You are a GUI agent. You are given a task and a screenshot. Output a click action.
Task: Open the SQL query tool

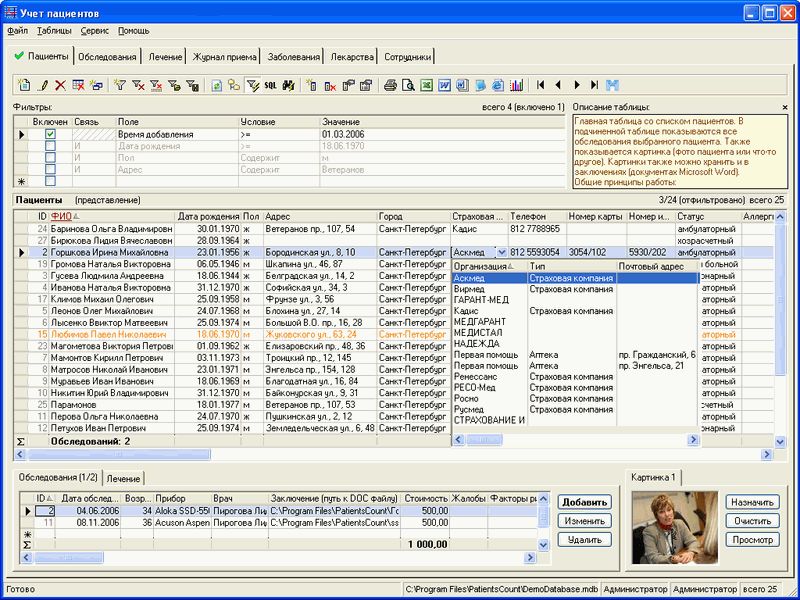pyautogui.click(x=270, y=85)
